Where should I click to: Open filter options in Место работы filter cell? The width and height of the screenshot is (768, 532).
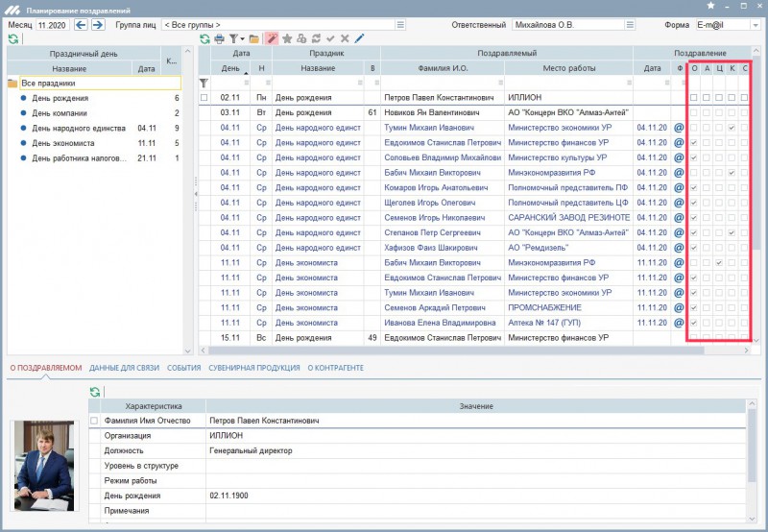click(629, 83)
